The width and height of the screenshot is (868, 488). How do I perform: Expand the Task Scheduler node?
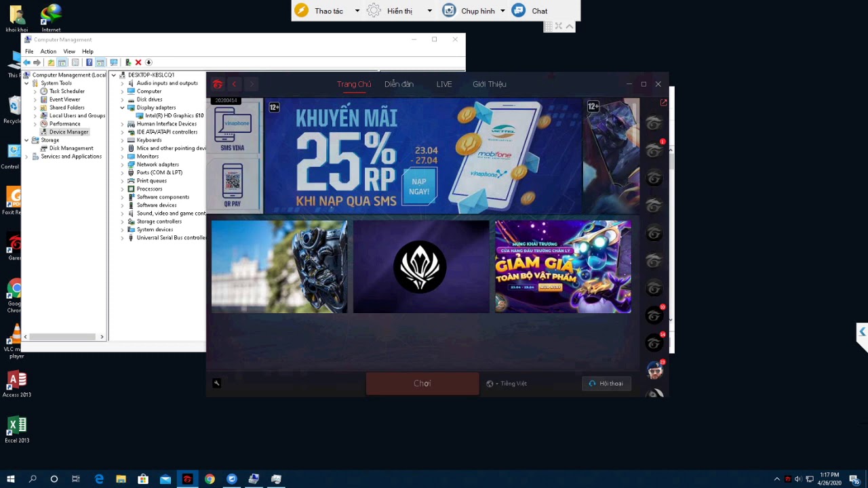(35, 91)
